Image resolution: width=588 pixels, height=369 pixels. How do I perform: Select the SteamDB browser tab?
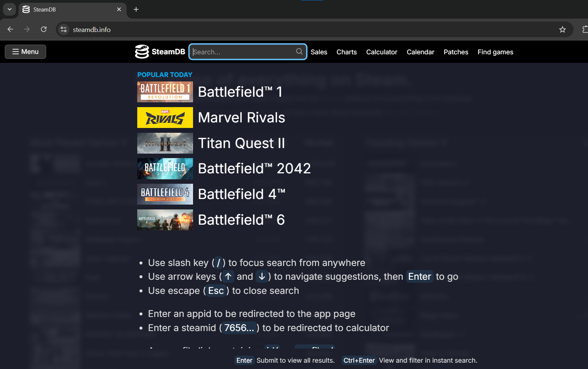73,10
